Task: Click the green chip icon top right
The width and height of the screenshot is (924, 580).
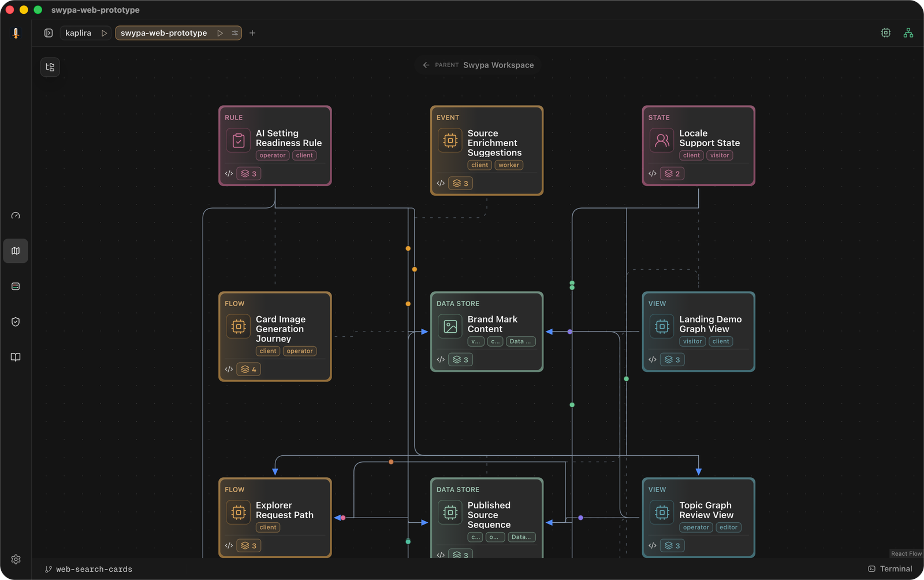Action: [x=886, y=33]
